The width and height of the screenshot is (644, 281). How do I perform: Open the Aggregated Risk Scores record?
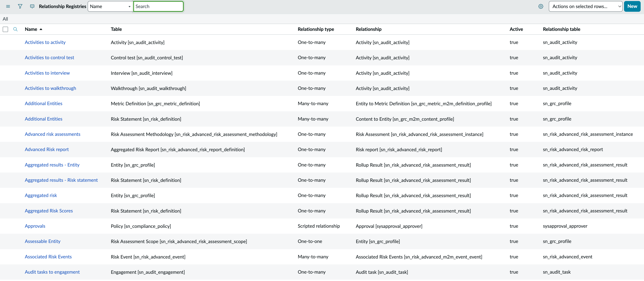[x=49, y=211]
